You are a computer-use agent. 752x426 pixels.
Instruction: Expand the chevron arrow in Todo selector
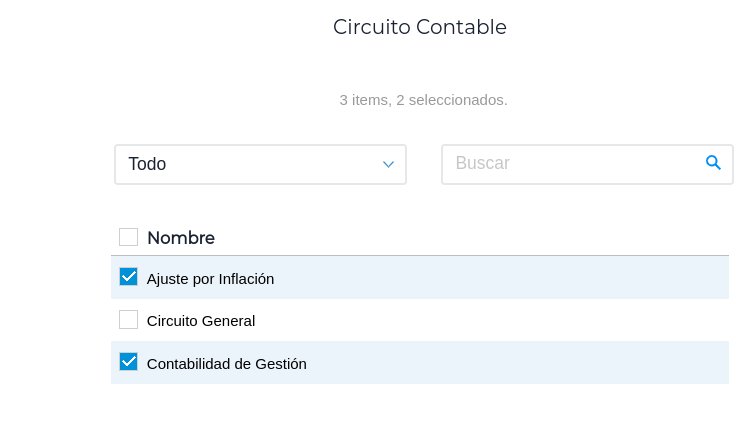click(x=388, y=165)
